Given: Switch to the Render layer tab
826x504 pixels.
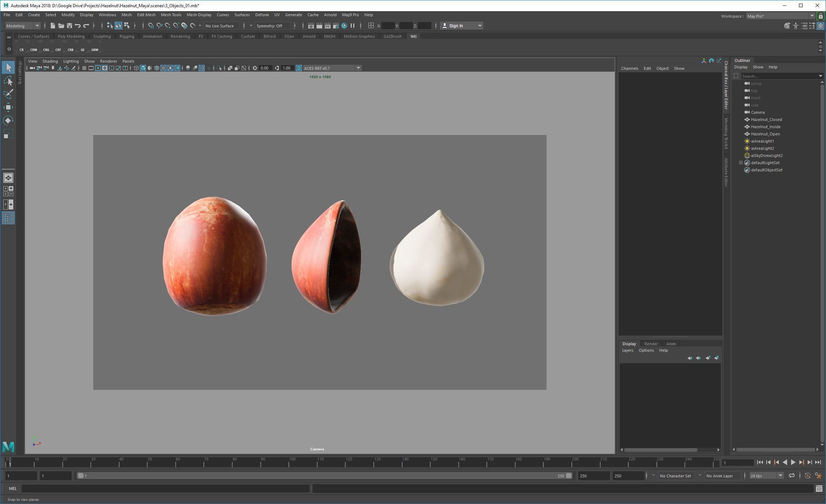Looking at the screenshot, I should [x=651, y=344].
